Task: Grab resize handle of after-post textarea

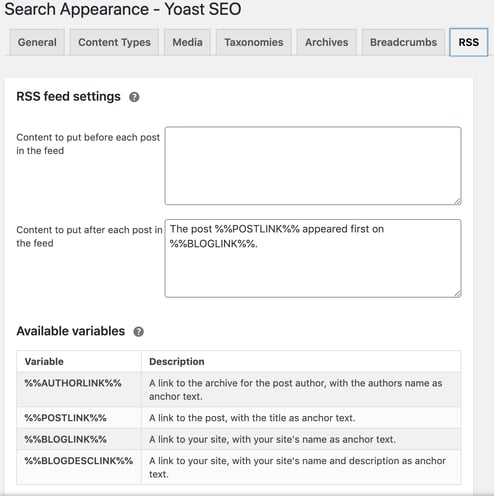Action: coord(457,294)
